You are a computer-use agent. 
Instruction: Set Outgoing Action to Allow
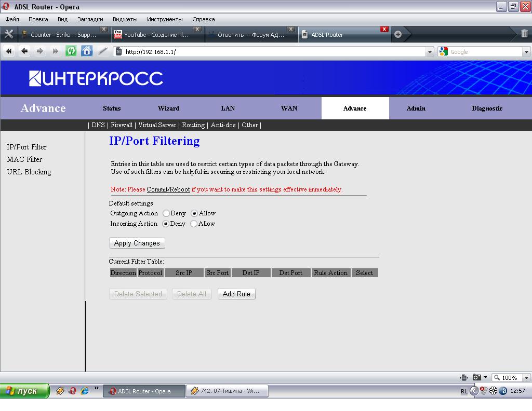tap(194, 213)
